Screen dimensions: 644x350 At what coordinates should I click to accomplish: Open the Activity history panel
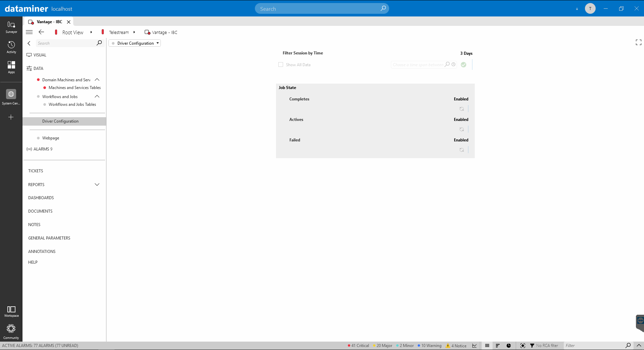click(x=11, y=47)
